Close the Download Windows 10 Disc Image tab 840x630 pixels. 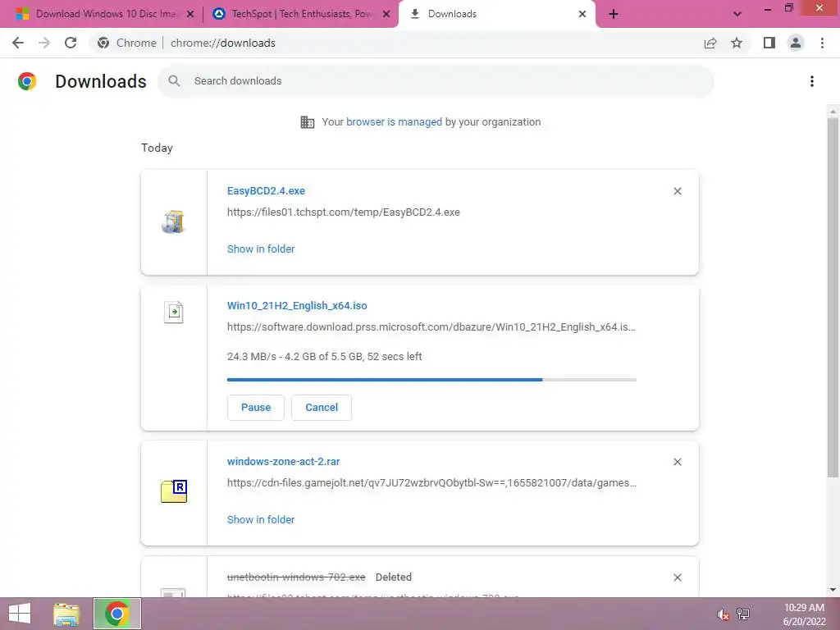point(190,14)
